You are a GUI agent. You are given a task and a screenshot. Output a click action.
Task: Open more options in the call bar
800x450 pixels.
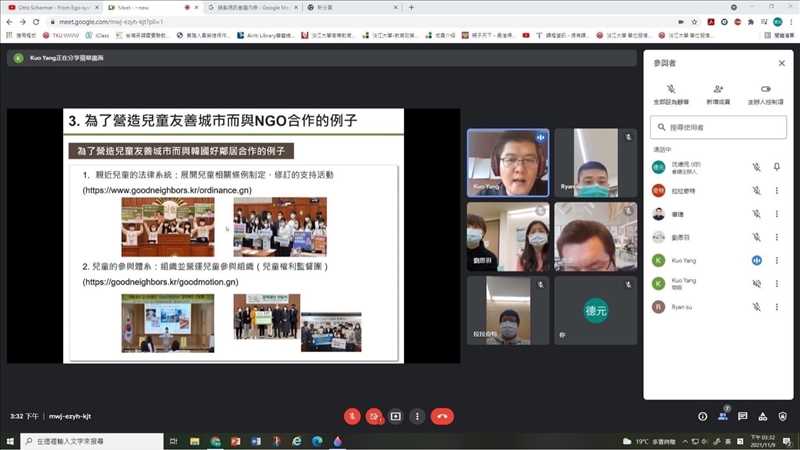(x=417, y=416)
